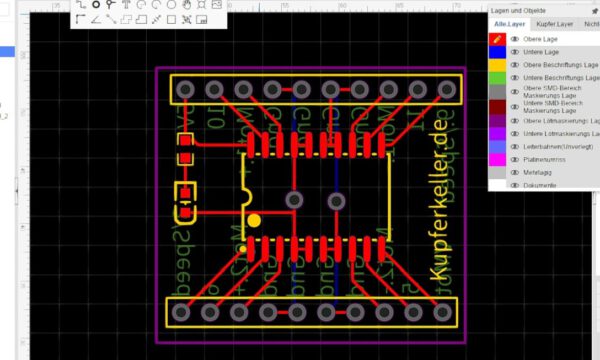
Task: Select the pad placement ring tool
Action: (x=96, y=4)
